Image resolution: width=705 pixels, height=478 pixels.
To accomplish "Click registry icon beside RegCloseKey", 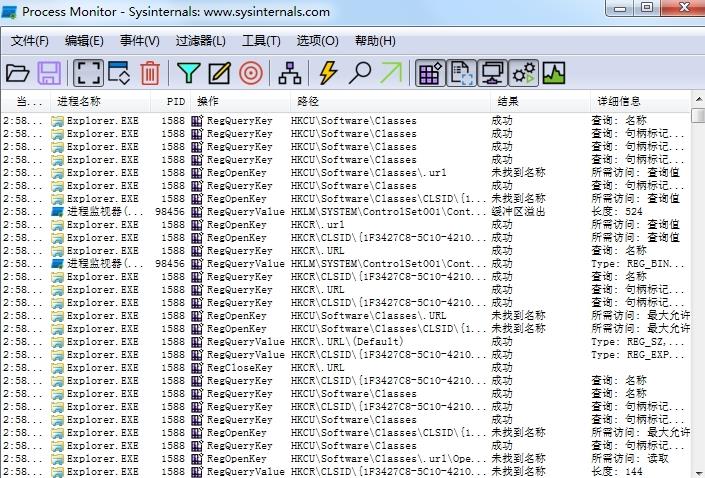I will [197, 367].
